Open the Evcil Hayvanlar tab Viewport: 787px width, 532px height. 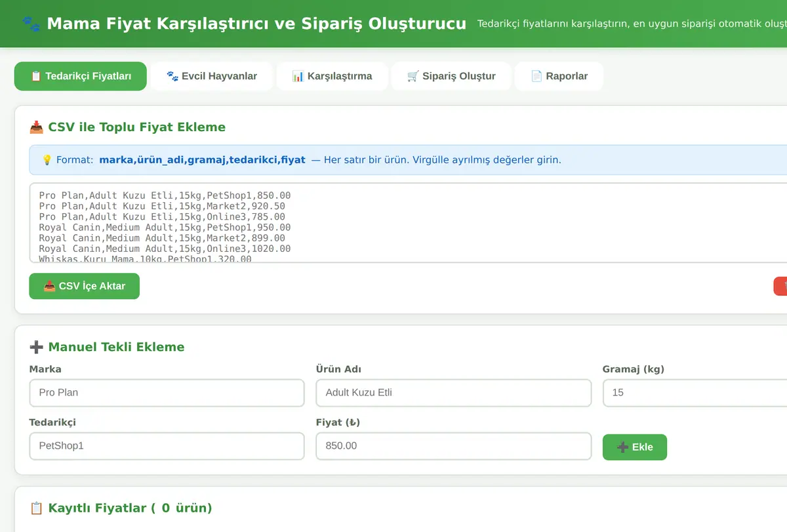coord(211,76)
